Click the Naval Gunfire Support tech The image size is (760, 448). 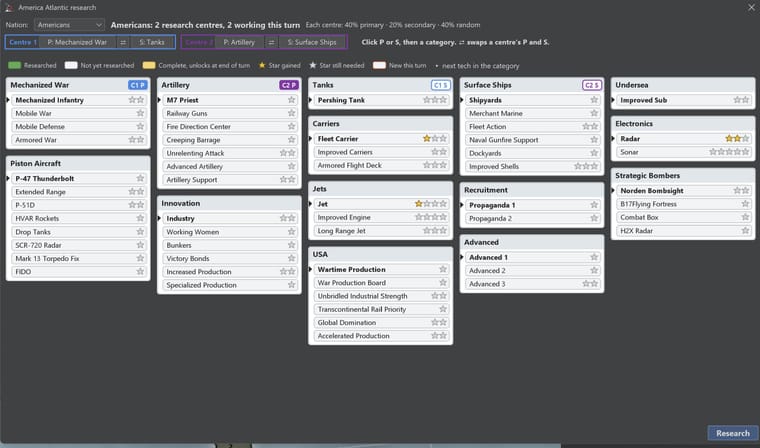pyautogui.click(x=533, y=140)
